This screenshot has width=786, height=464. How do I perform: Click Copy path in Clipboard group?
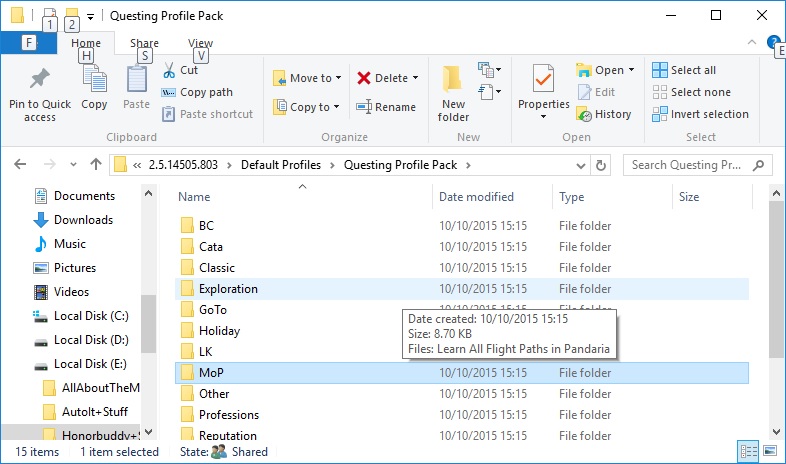click(197, 92)
